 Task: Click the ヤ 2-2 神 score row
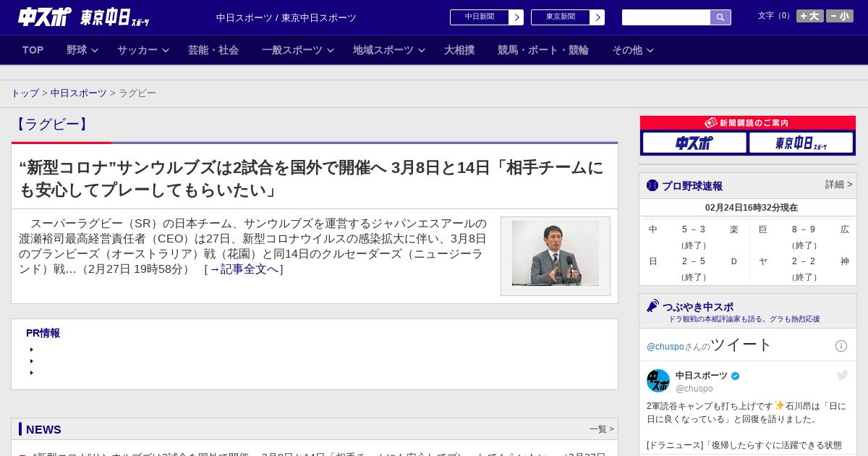(x=804, y=269)
